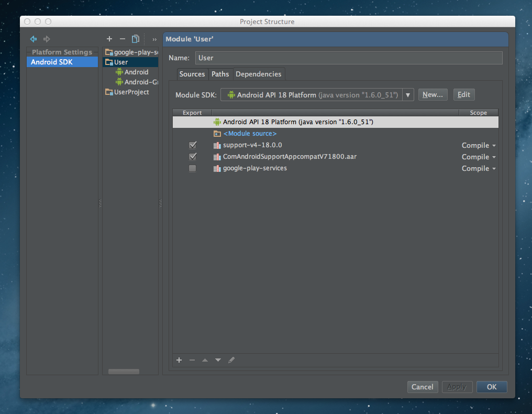Toggle export checkbox for support-v4-18.0.0
532x414 pixels.
192,145
